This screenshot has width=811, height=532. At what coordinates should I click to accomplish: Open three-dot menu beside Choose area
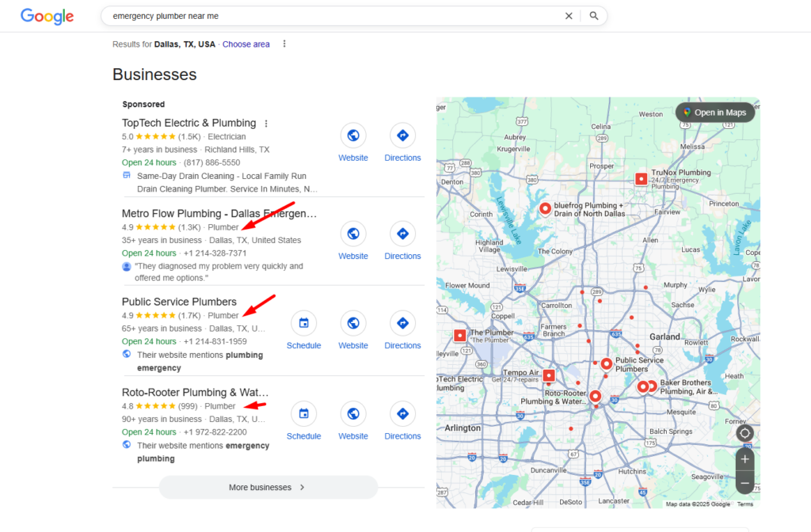point(284,44)
